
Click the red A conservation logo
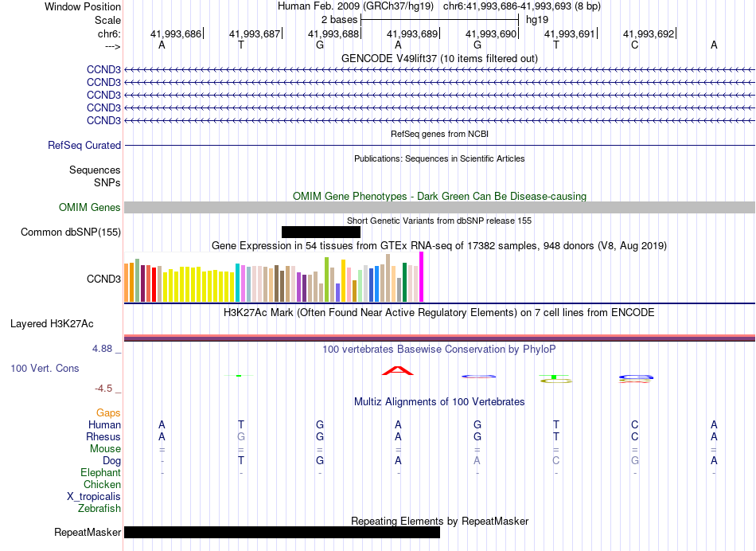(x=398, y=370)
